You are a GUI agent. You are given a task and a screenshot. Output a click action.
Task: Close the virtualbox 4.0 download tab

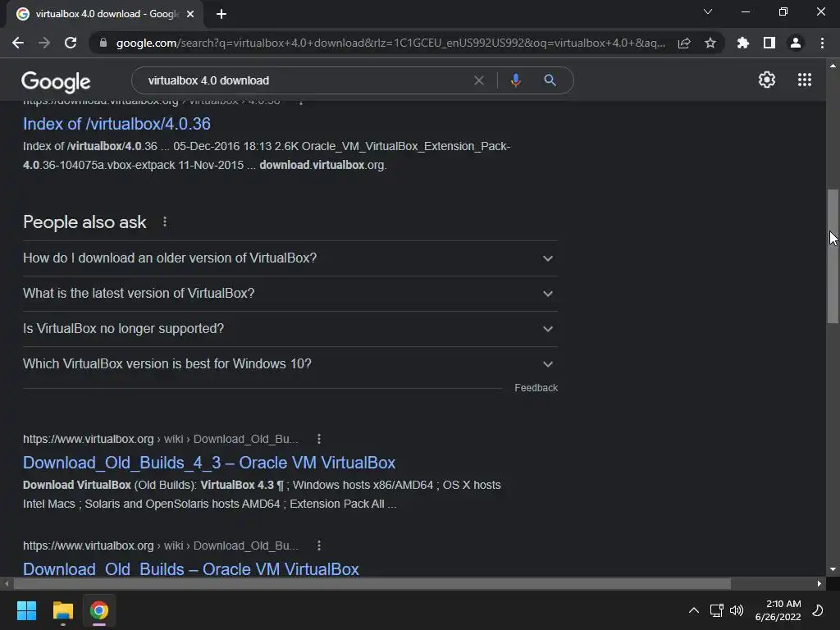point(190,14)
